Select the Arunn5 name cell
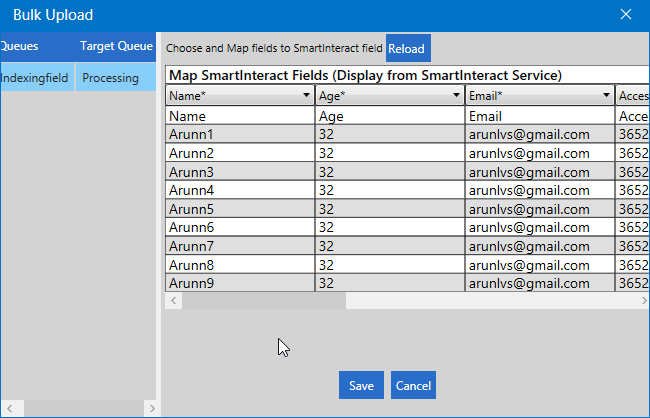This screenshot has width=650, height=418. coord(240,209)
